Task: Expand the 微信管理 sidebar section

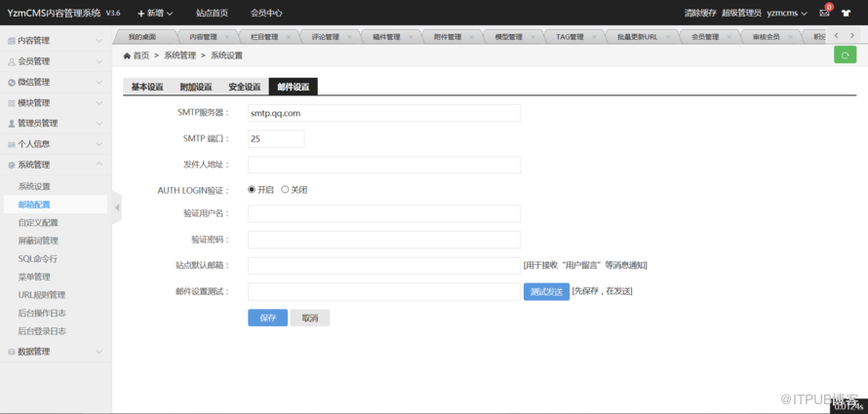Action: [99, 83]
